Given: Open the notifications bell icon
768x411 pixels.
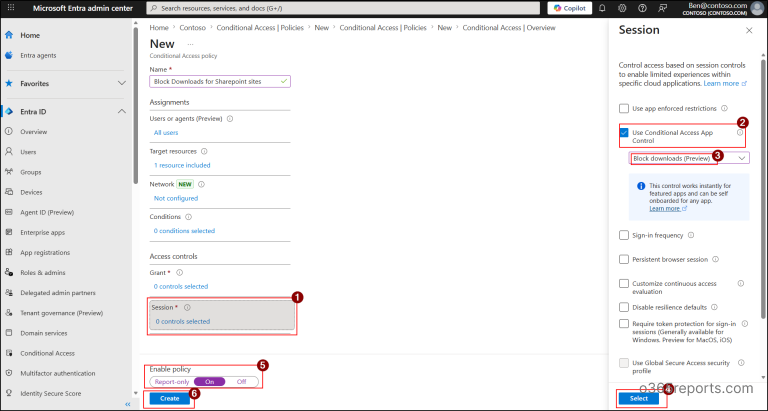Looking at the screenshot, I should (602, 8).
